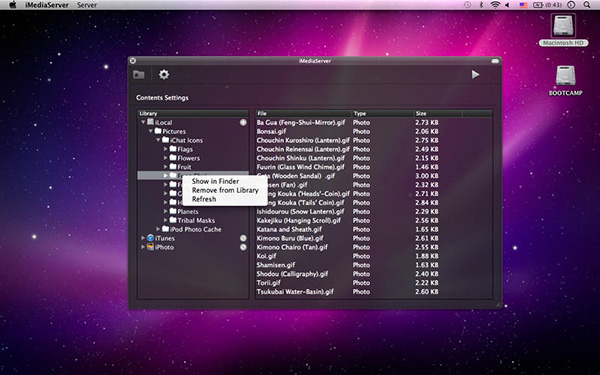Click the Pictures folder icon
The height and width of the screenshot is (375, 600).
pos(158,131)
